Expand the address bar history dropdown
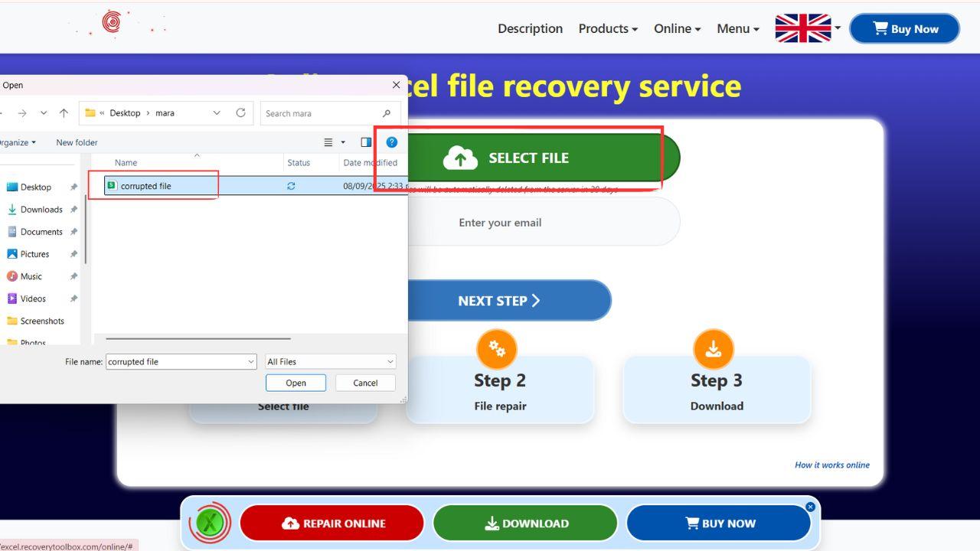The height and width of the screenshot is (551, 980). pyautogui.click(x=217, y=113)
